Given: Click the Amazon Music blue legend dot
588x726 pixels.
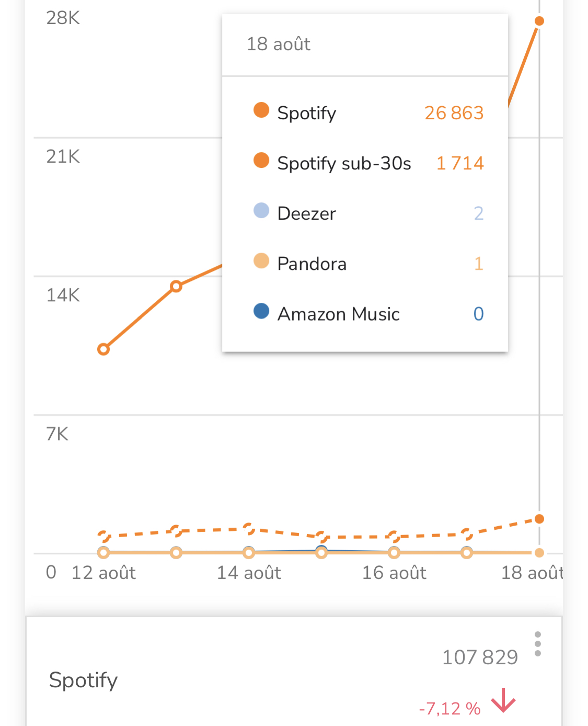Looking at the screenshot, I should coord(261,311).
